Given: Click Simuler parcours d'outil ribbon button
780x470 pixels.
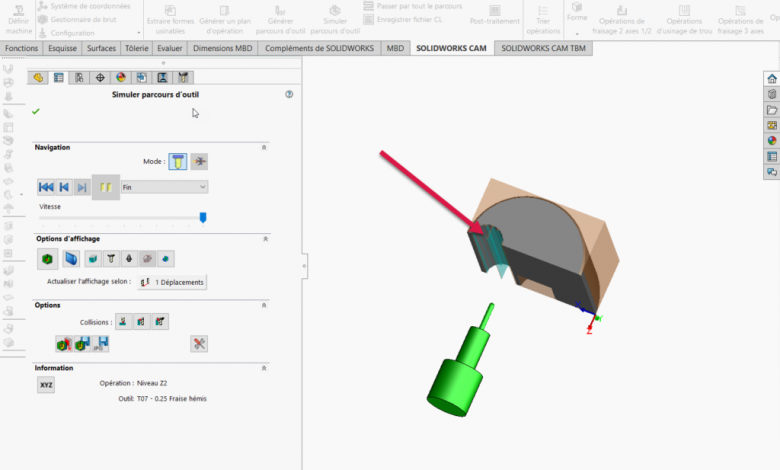Looking at the screenshot, I should point(335,20).
